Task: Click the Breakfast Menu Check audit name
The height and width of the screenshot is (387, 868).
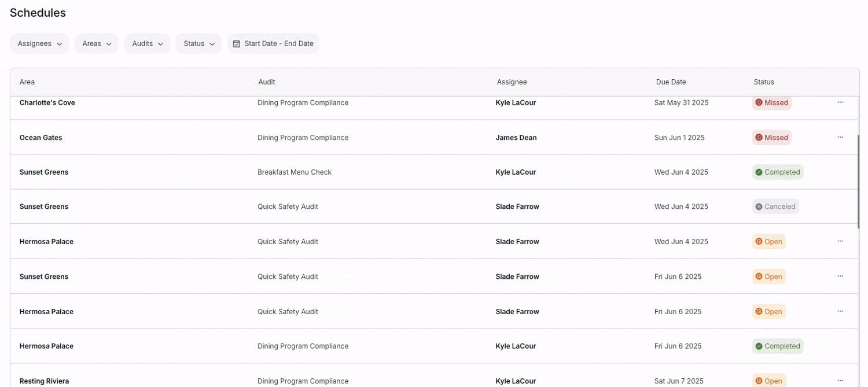Action: (x=295, y=172)
